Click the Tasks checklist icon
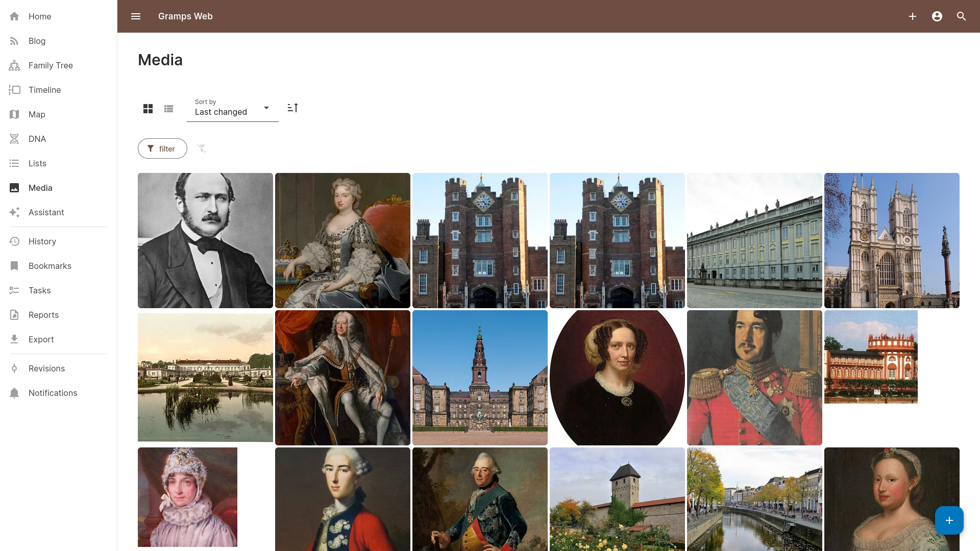This screenshot has height=551, width=980. 14,290
